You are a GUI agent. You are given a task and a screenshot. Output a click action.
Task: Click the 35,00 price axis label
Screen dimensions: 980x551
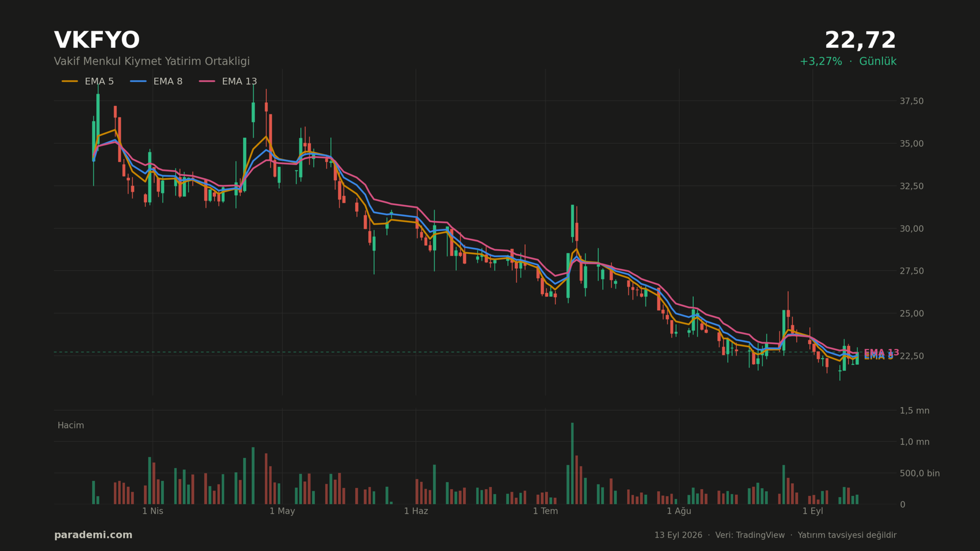[911, 144]
